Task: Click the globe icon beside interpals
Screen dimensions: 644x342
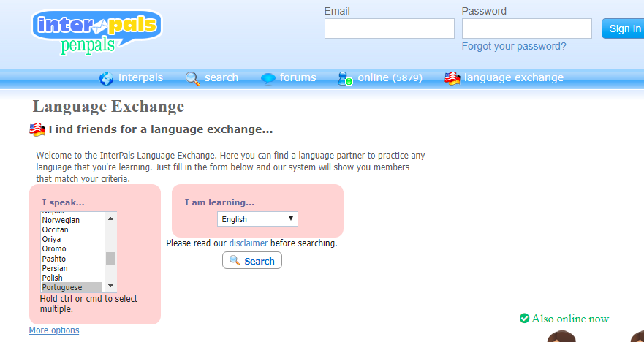Action: [x=107, y=78]
